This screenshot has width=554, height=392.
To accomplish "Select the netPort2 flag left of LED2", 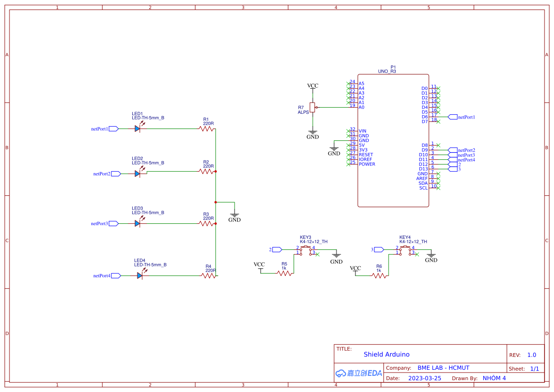I will [x=115, y=174].
